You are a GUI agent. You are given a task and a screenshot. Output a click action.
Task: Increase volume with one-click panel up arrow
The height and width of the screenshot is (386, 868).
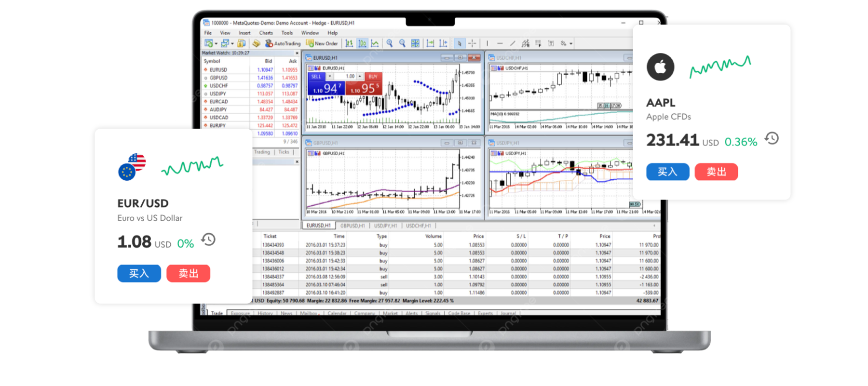click(360, 77)
